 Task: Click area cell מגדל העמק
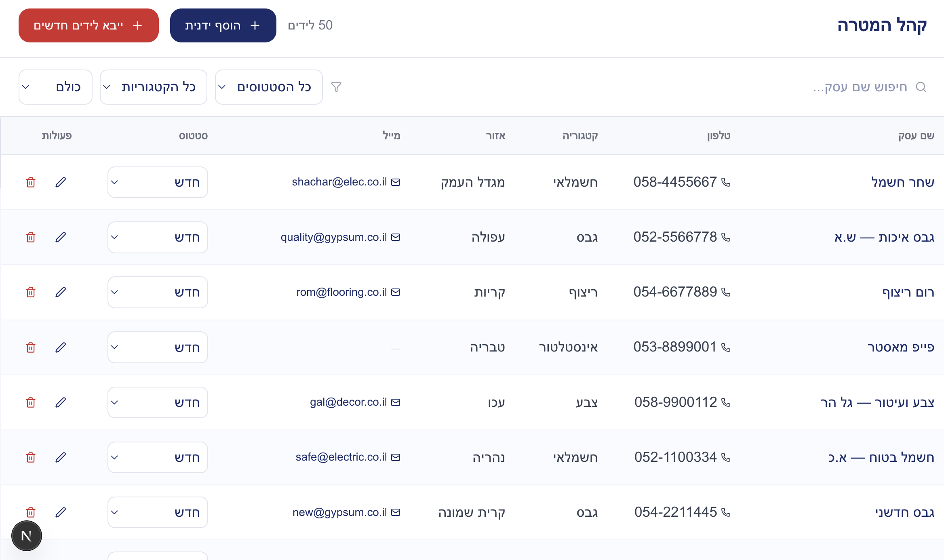click(x=473, y=182)
